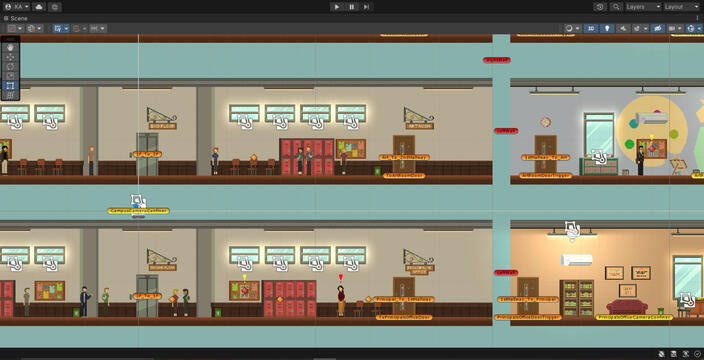Open Unity Cloud services icon

[x=39, y=7]
